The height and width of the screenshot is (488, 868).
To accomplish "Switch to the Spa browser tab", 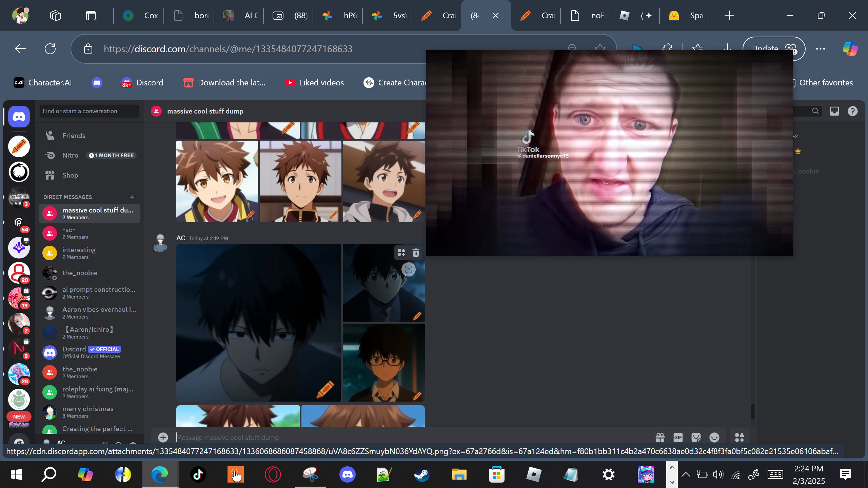I will coord(685,16).
